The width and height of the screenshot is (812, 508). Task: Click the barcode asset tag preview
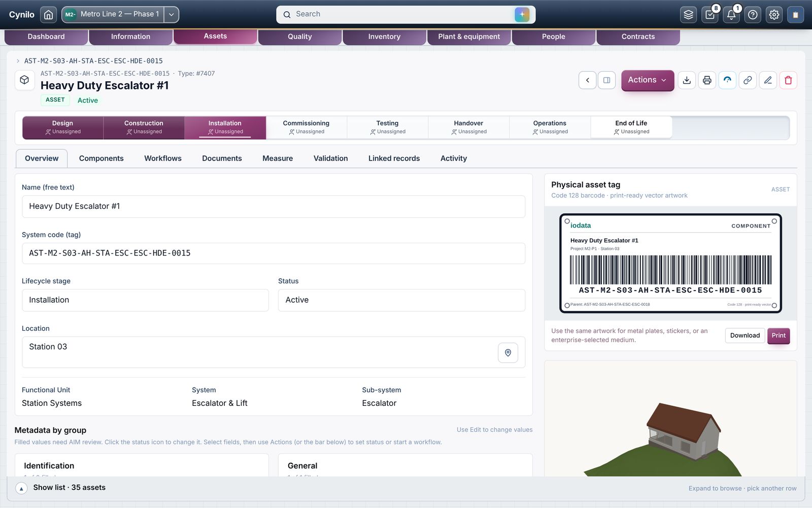[670, 264]
